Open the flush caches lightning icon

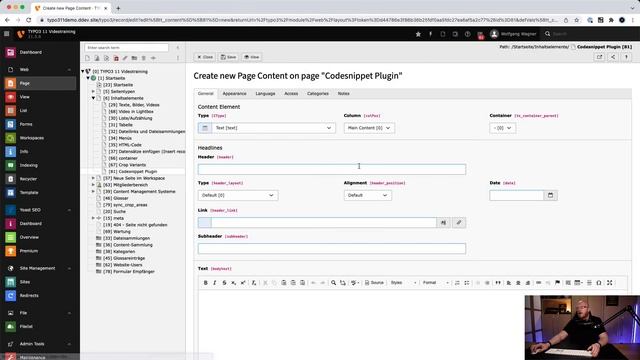[430, 34]
